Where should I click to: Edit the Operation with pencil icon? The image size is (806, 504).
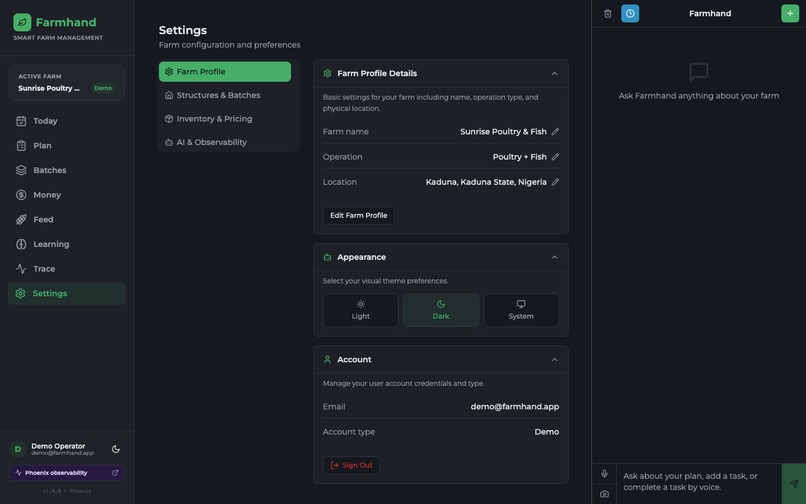pyautogui.click(x=555, y=157)
